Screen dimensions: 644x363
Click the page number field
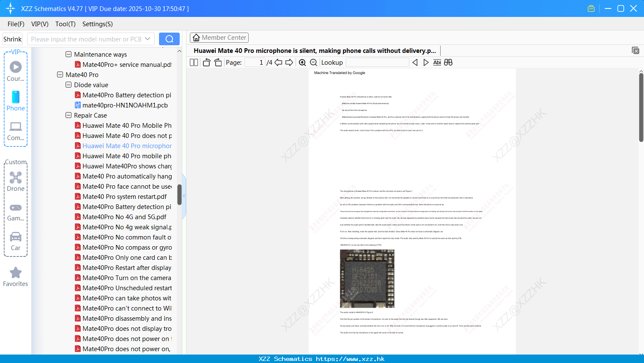coord(255,63)
